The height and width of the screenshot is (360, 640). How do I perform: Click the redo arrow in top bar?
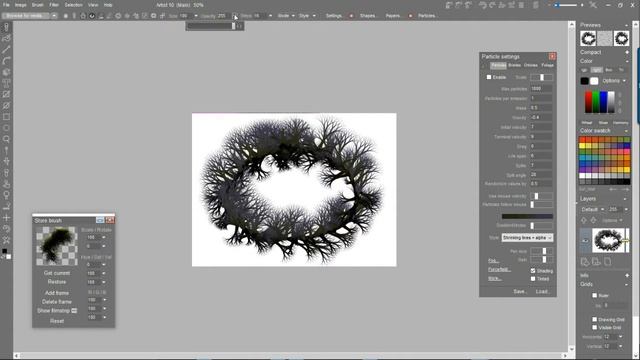pyautogui.click(x=493, y=5)
